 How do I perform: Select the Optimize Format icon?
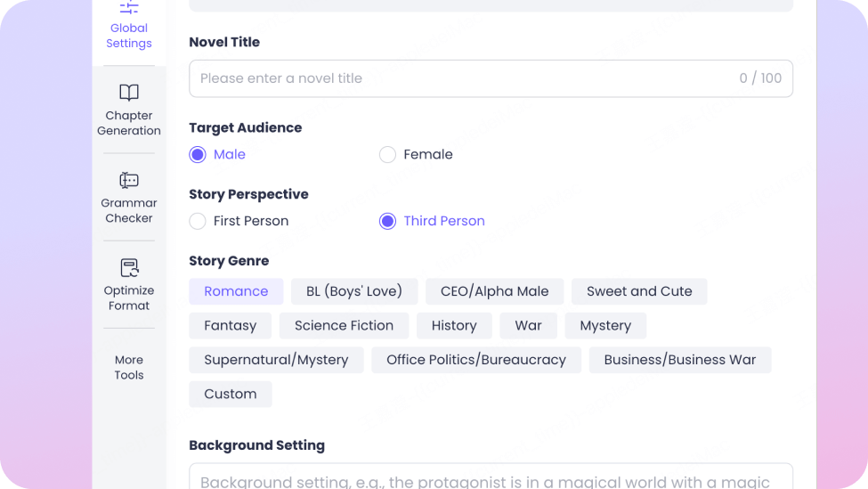[129, 268]
